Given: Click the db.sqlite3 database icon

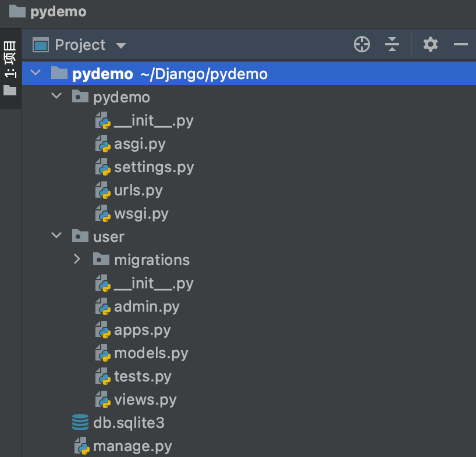Looking at the screenshot, I should pyautogui.click(x=80, y=423).
